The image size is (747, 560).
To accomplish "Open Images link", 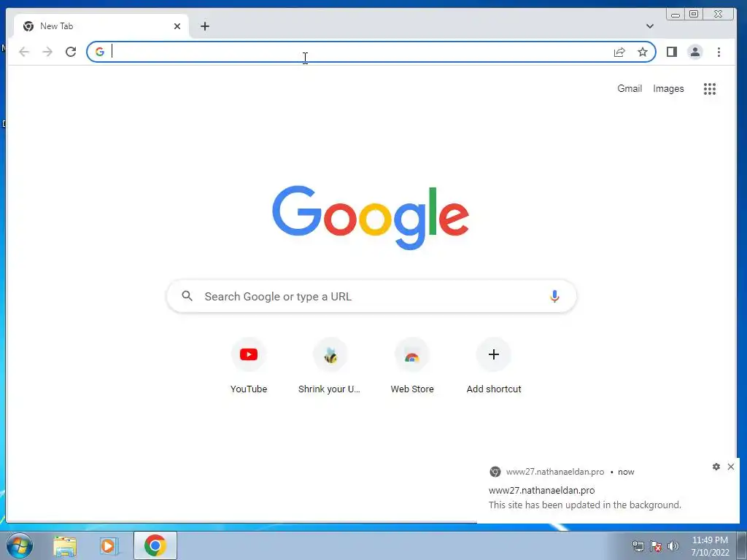I will (x=668, y=88).
